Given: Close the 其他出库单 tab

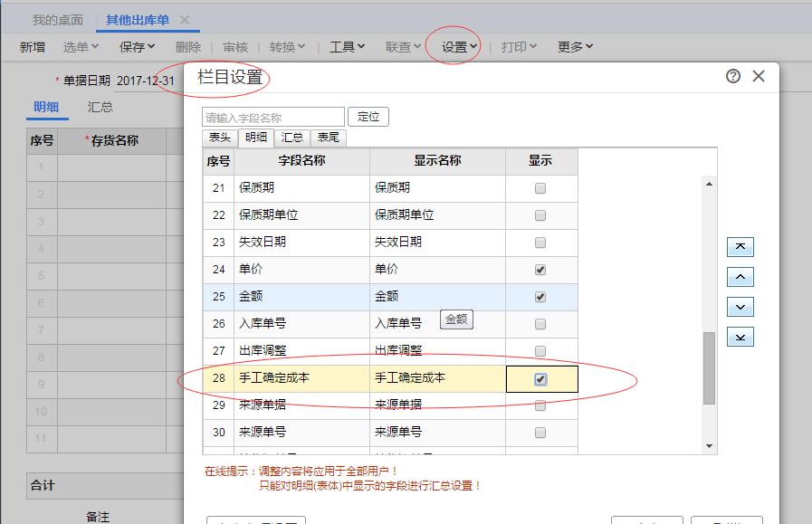Looking at the screenshot, I should tap(185, 20).
